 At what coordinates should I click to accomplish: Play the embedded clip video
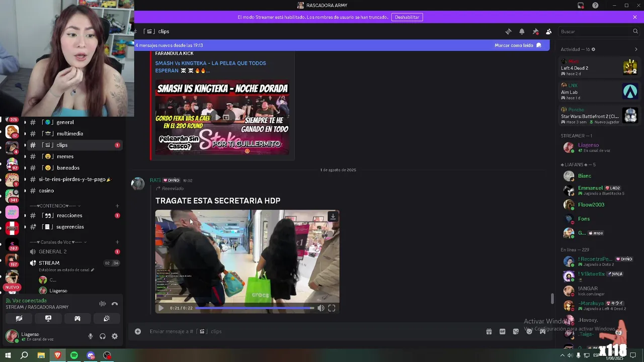pyautogui.click(x=161, y=308)
